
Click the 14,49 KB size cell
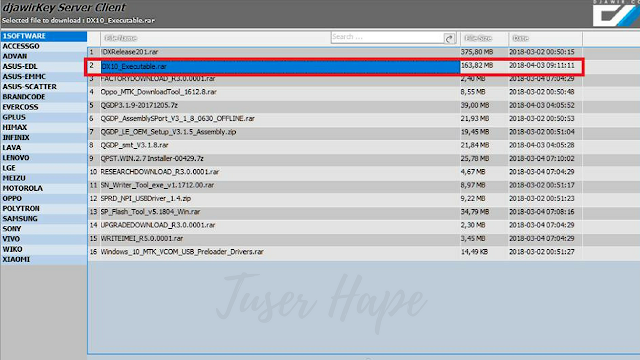point(474,252)
